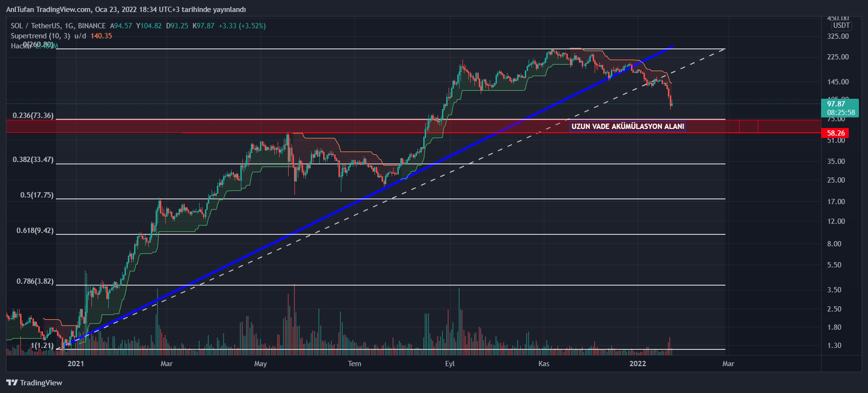Click the May label on time axis
Image resolution: width=868 pixels, height=393 pixels.
point(260,364)
